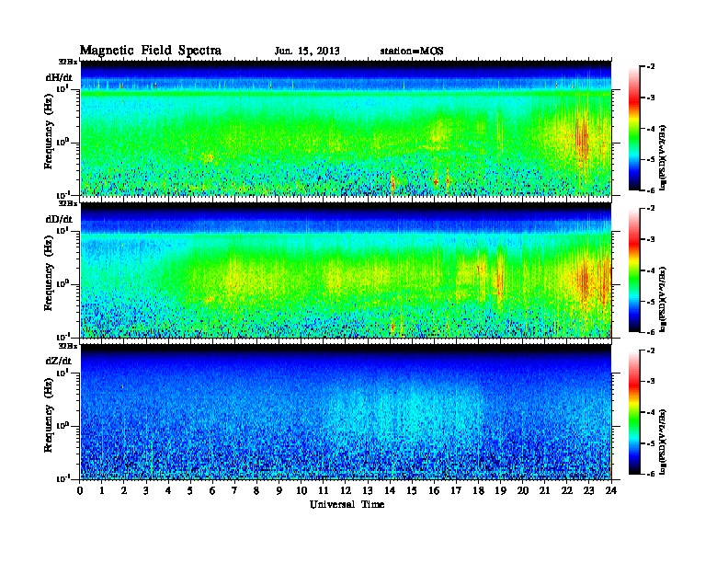Select the dH/dt panel label
Screen dimensions: 728x563
pos(59,77)
